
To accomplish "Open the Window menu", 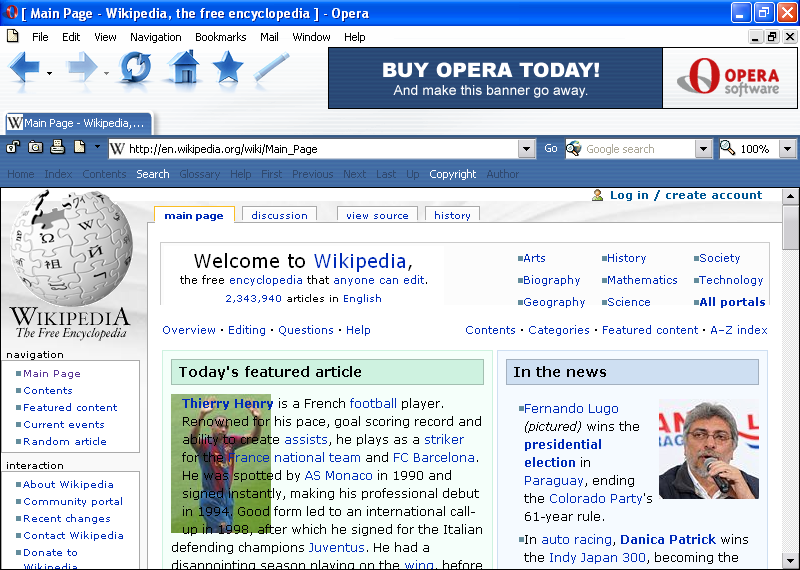I will point(311,37).
